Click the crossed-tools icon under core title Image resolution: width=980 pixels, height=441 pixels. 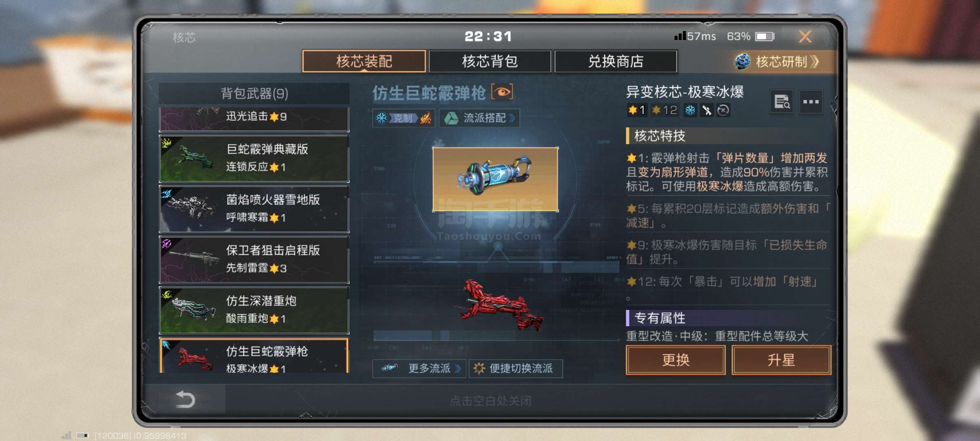pos(707,110)
